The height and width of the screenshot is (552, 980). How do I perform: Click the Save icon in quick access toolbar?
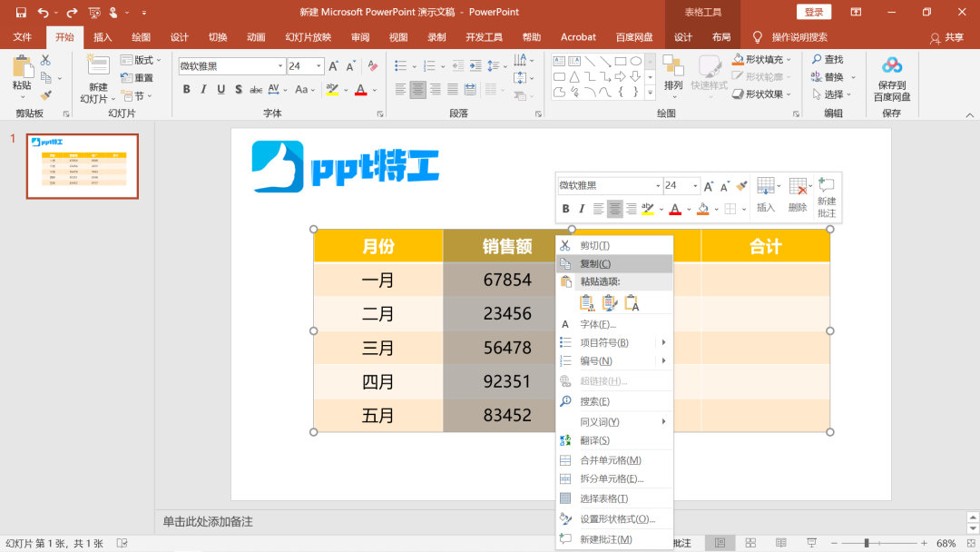pos(21,12)
